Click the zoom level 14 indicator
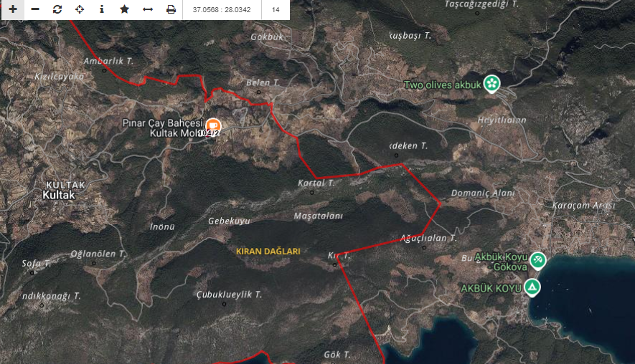This screenshot has width=635, height=364. click(x=276, y=10)
